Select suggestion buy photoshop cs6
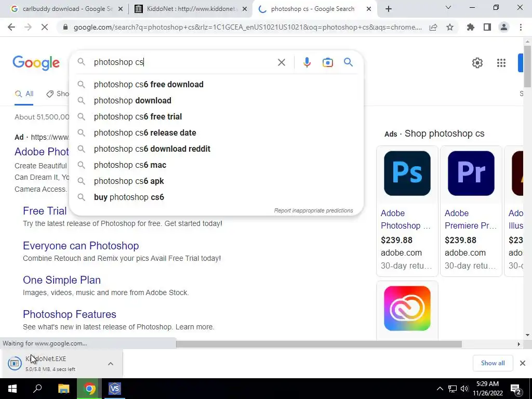Screen dimensions: 532x399 coord(129,197)
